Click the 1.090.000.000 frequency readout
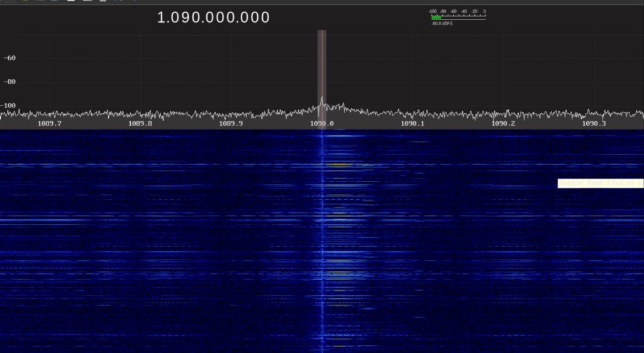The width and height of the screenshot is (644, 353). click(214, 17)
